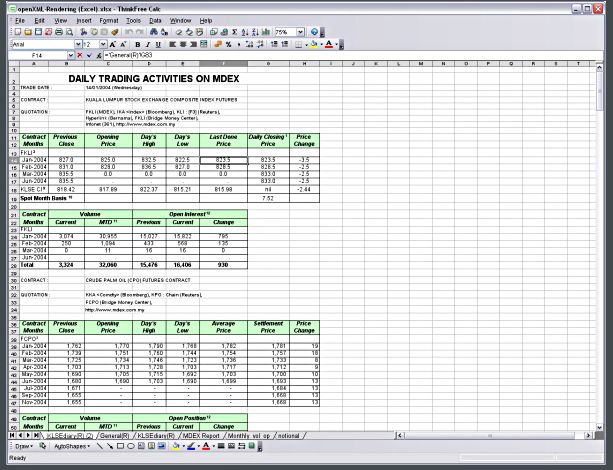Toggle Underline formatting
This screenshot has height=470, width=613.
pyautogui.click(x=158, y=45)
